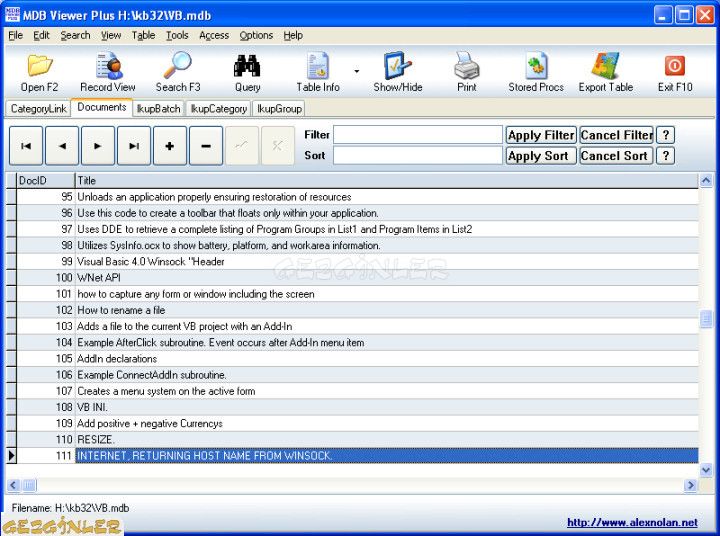Viewport: 720px width, 536px height.
Task: Focus the Sort text field
Action: tap(418, 156)
